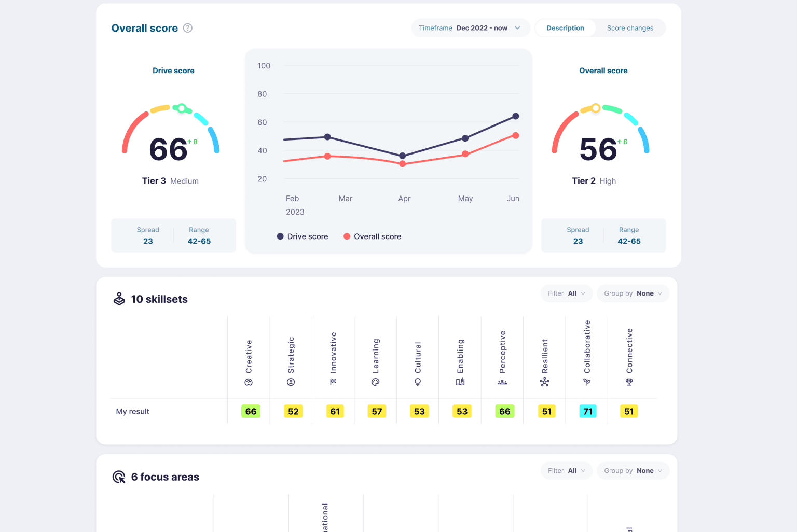This screenshot has height=532, width=797.
Task: Click the Strategic column header label
Action: 291,355
